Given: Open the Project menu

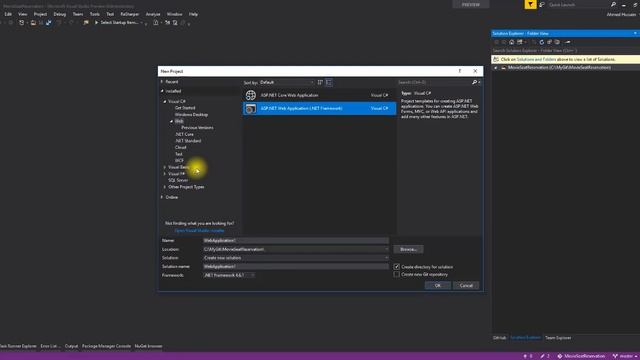Looking at the screenshot, I should [40, 14].
